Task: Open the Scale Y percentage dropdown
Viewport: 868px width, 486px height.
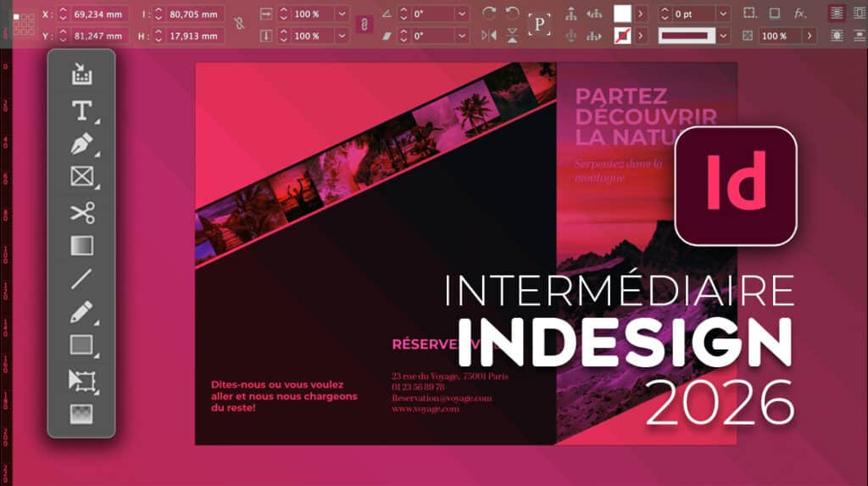Action: tap(342, 36)
